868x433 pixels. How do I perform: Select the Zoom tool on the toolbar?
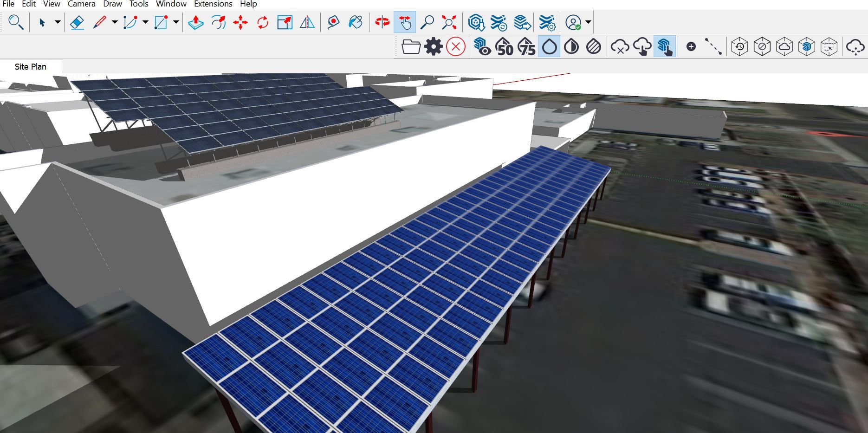(428, 21)
